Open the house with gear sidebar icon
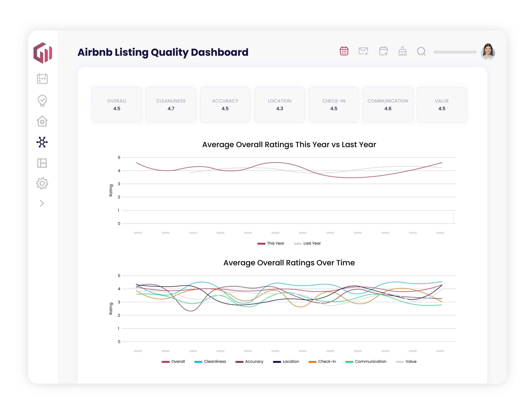The height and width of the screenshot is (414, 532). coord(42,121)
